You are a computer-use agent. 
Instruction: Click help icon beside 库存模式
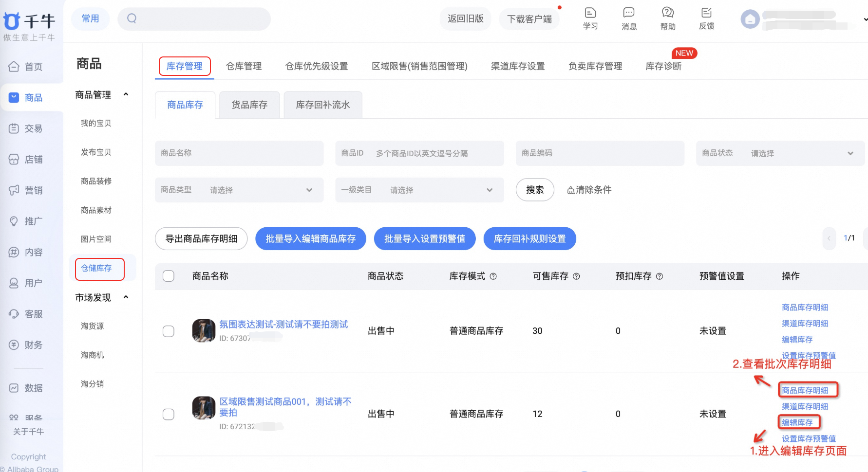493,276
